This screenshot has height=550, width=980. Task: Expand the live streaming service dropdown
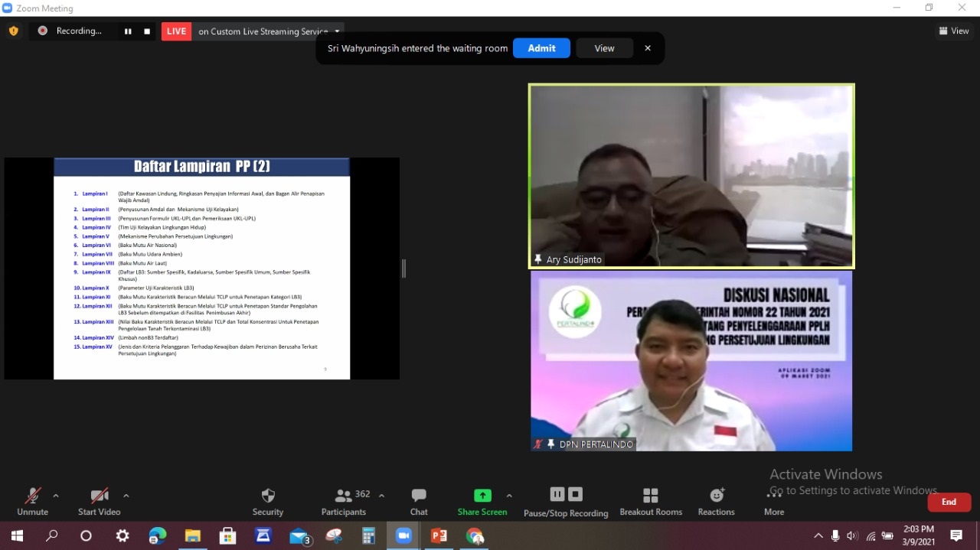click(x=338, y=31)
